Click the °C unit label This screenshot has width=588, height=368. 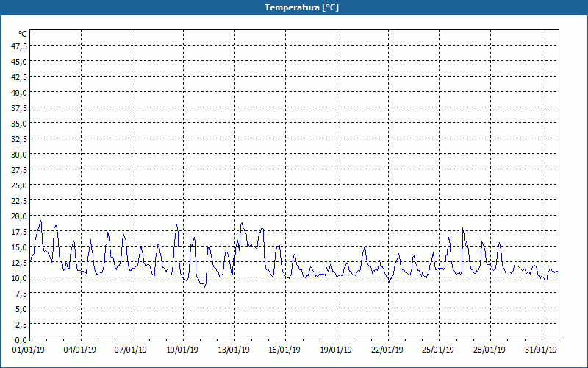coord(23,34)
